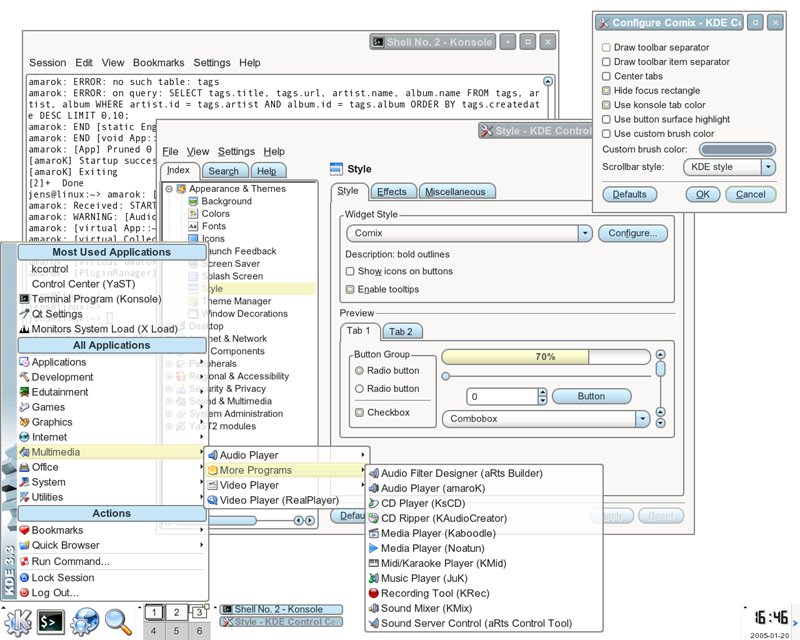
Task: Click the Games category icon
Action: [x=24, y=407]
